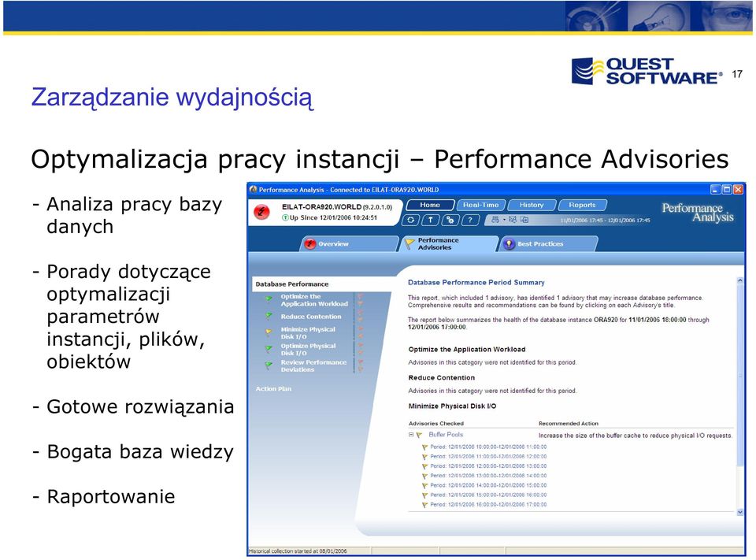This screenshot has height=560, width=756.
Task: Click the print icon in the time range bar
Action: pyautogui.click(x=495, y=220)
